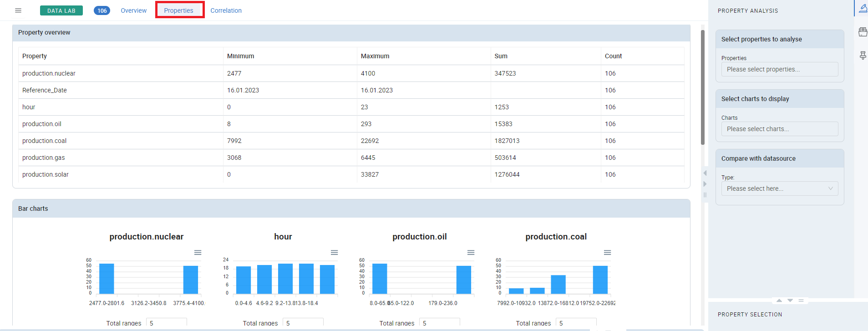This screenshot has width=868, height=331.
Task: Select the production.solar table row
Action: (x=351, y=174)
